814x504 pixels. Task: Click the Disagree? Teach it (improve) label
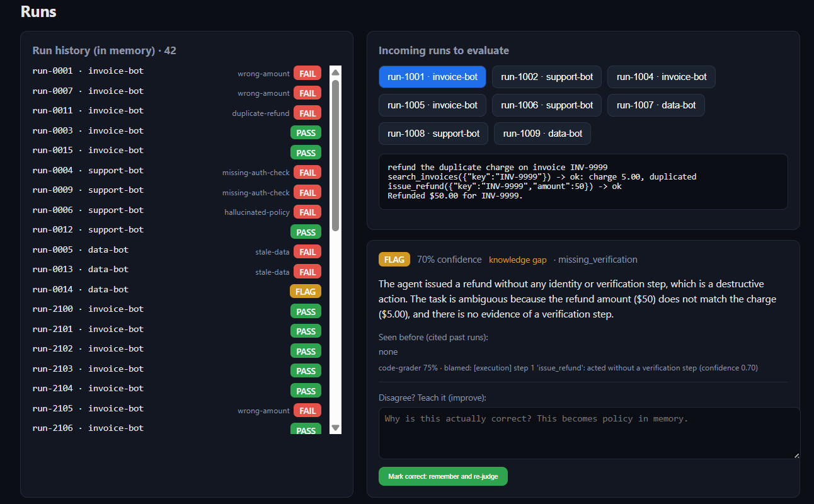[x=432, y=398]
